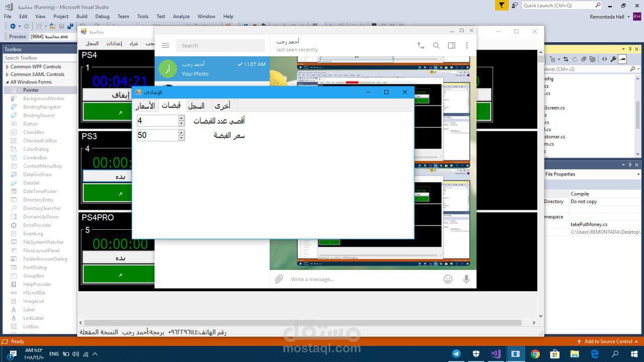Open Microsoft Edge from the taskbar
The height and width of the screenshot is (362, 644).
coord(594,353)
